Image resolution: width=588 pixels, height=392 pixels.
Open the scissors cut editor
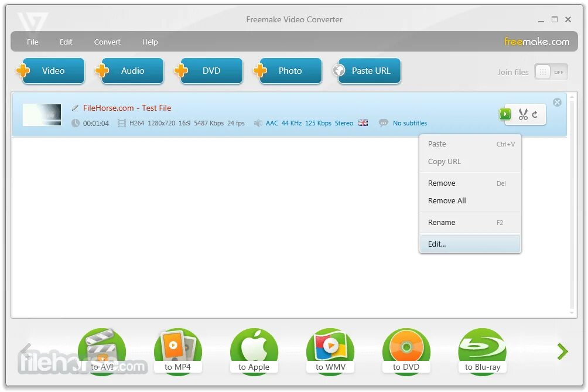(523, 114)
